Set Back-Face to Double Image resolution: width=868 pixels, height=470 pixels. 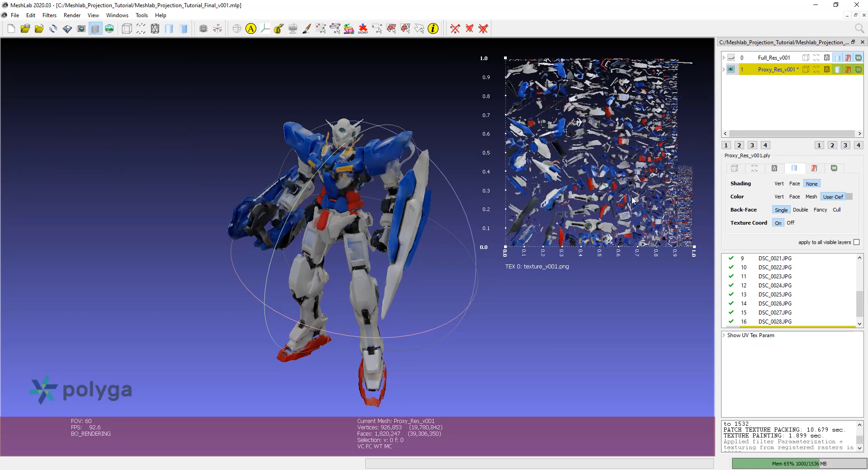coord(800,210)
